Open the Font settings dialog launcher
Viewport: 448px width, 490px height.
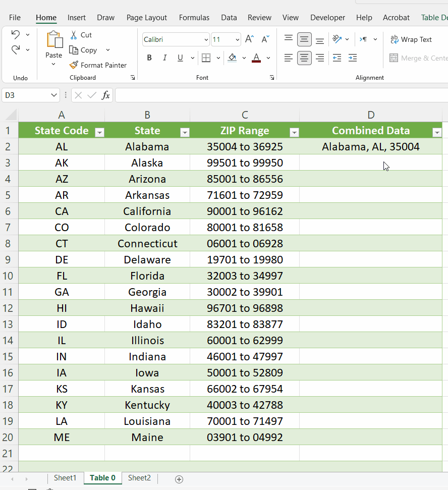tap(272, 77)
